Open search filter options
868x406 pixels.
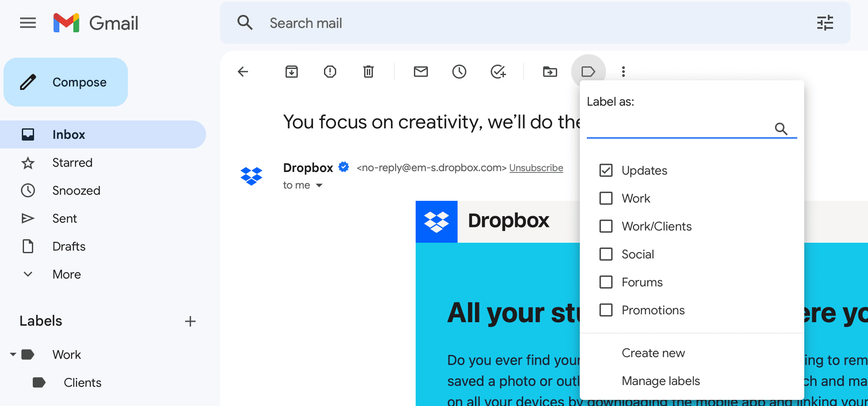coord(826,23)
